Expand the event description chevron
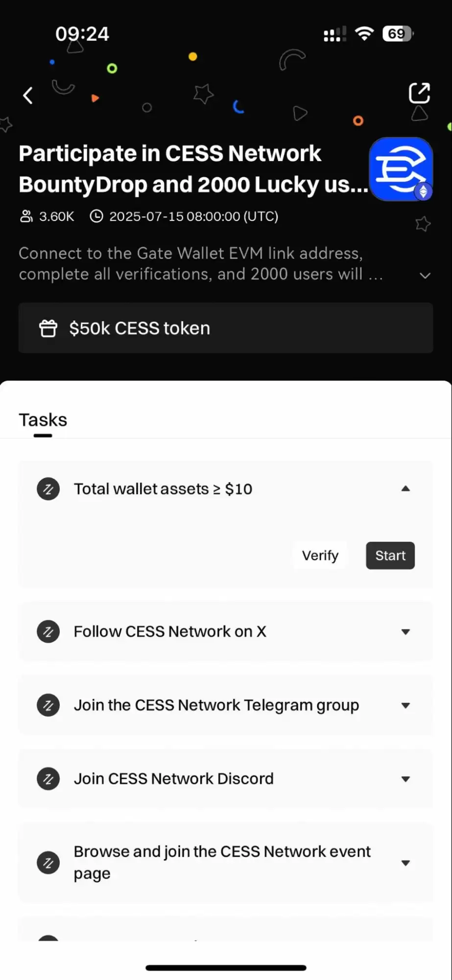The image size is (452, 980). [425, 276]
